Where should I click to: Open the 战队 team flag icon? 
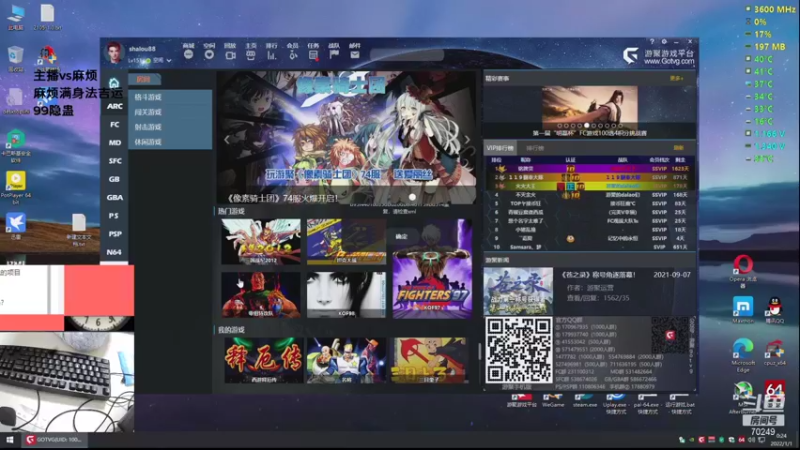(334, 52)
